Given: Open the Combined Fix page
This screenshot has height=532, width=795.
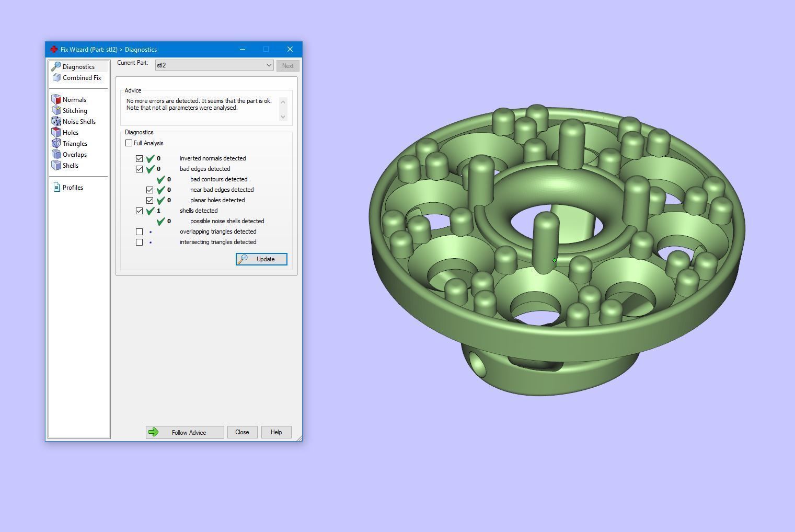Looking at the screenshot, I should pos(77,78).
